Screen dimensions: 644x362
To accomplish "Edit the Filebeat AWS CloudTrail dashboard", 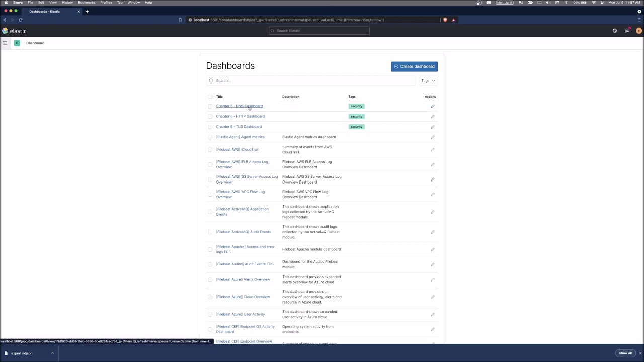I will click(433, 149).
